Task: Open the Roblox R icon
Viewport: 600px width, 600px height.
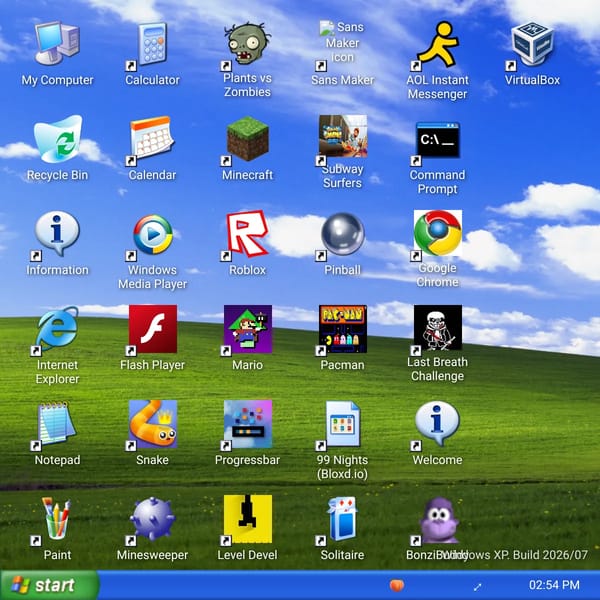Action: pos(248,233)
